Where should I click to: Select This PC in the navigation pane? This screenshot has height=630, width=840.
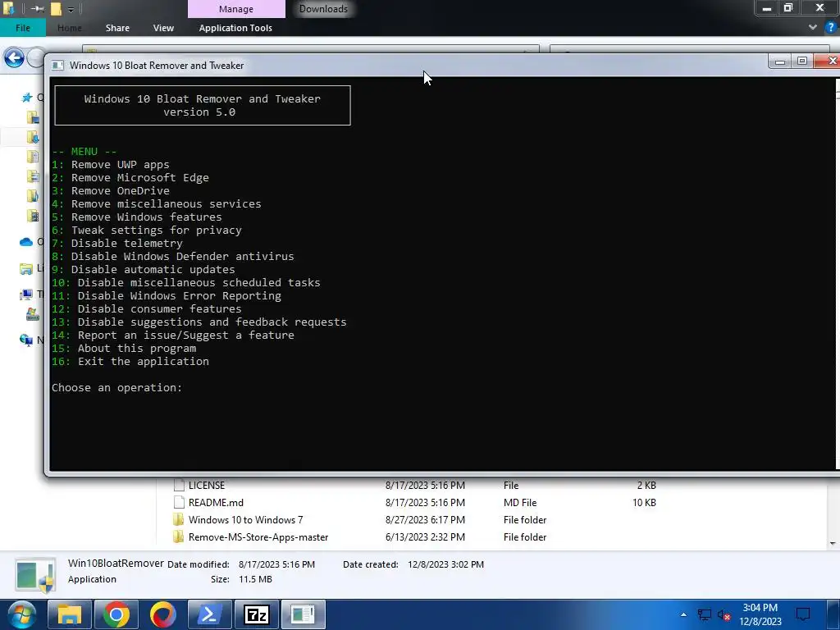(26, 294)
